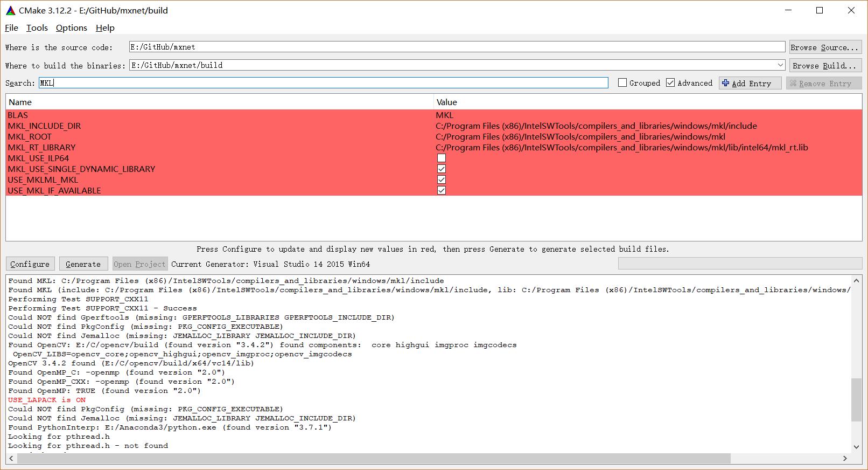This screenshot has width=868, height=470.
Task: Click the Current Generator label text
Action: (x=270, y=264)
